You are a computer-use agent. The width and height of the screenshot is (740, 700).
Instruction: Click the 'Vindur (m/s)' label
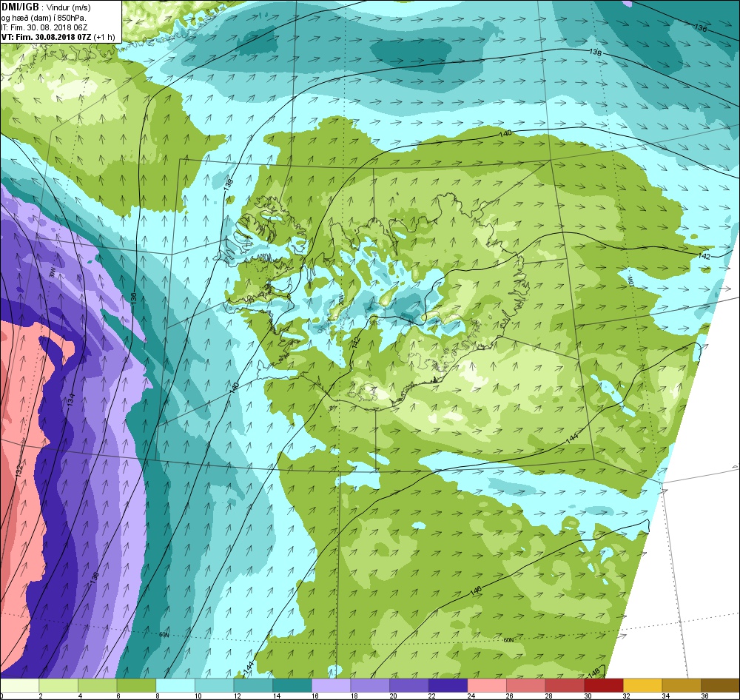69,8
